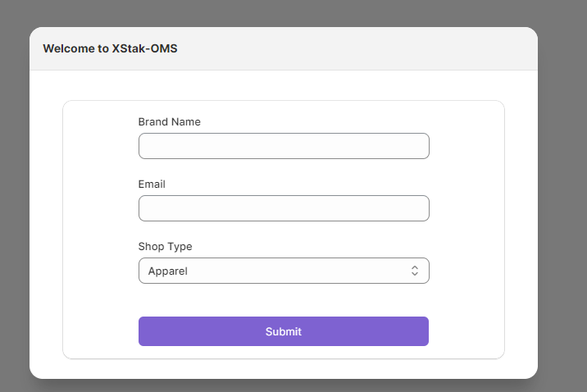Click white dialog margin below form card

(x=284, y=368)
